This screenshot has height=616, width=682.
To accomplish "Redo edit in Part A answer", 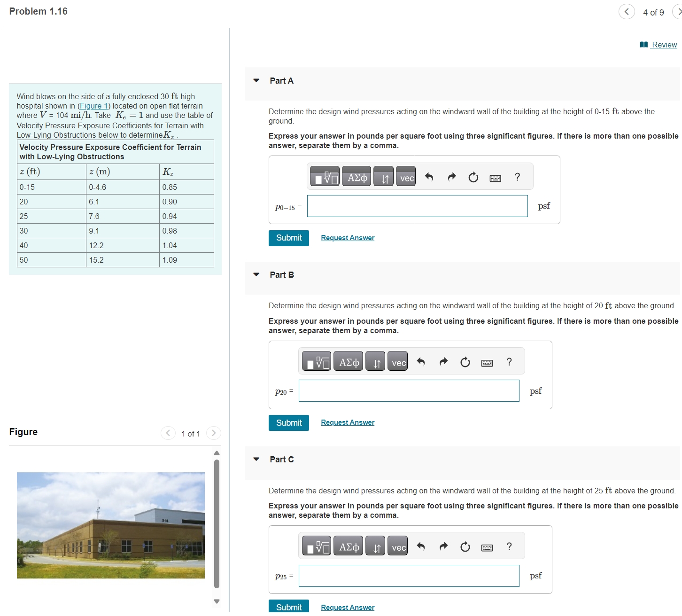I will click(452, 177).
